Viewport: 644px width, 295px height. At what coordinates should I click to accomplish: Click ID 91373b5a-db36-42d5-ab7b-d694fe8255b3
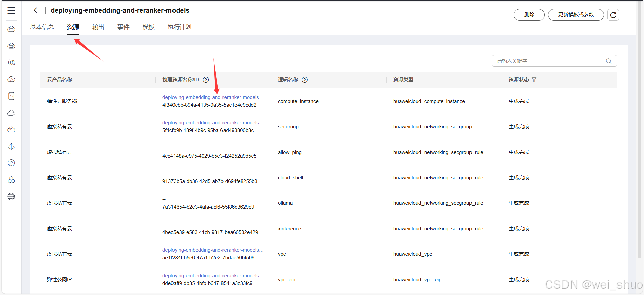click(210, 181)
